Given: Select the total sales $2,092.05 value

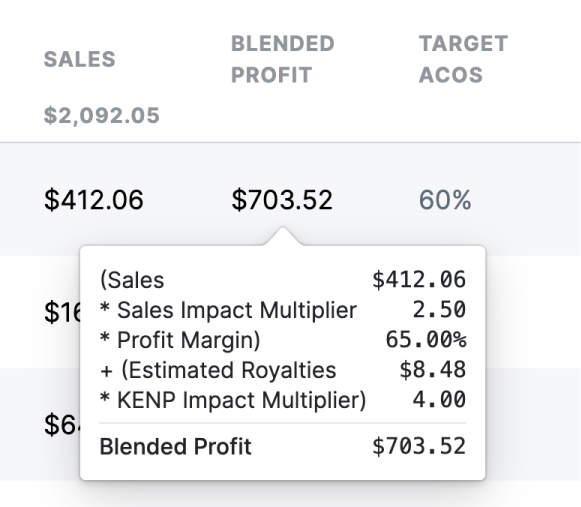Looking at the screenshot, I should [102, 115].
